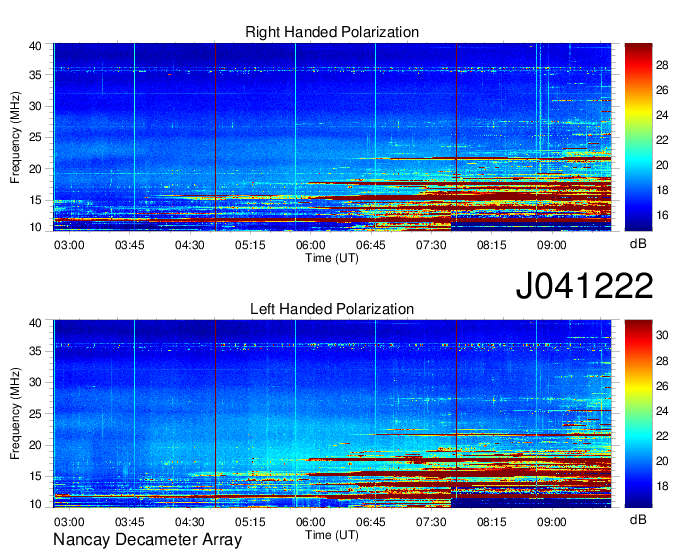
Task: Click the "07:30" time tick on Left Handed plot
Action: click(431, 522)
